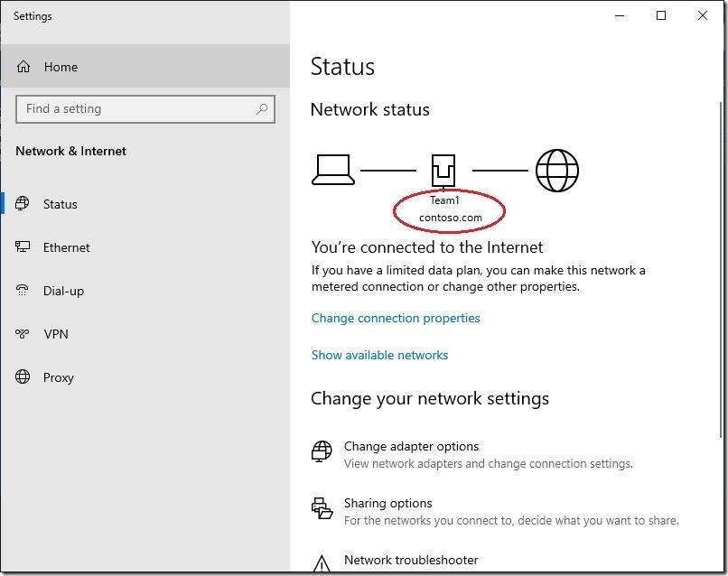Click the magnifier icon in the search box
The width and height of the screenshot is (728, 576).
[x=261, y=108]
